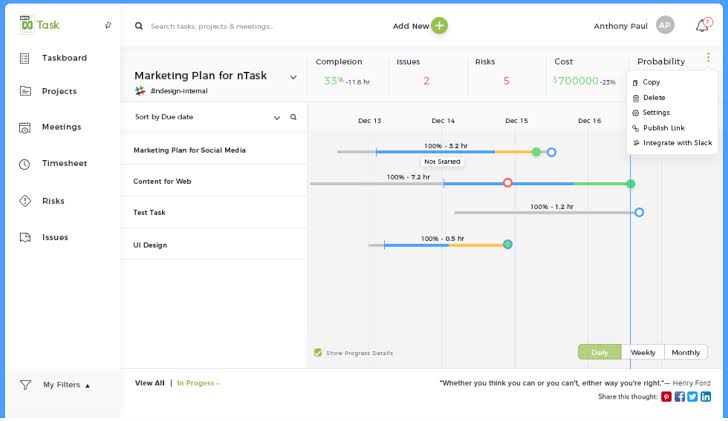728x421 pixels.
Task: Choose Integrate with Slack menu option
Action: pos(677,143)
